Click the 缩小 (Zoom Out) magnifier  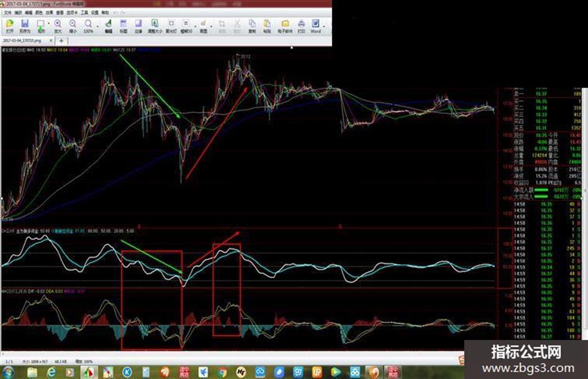click(x=73, y=26)
